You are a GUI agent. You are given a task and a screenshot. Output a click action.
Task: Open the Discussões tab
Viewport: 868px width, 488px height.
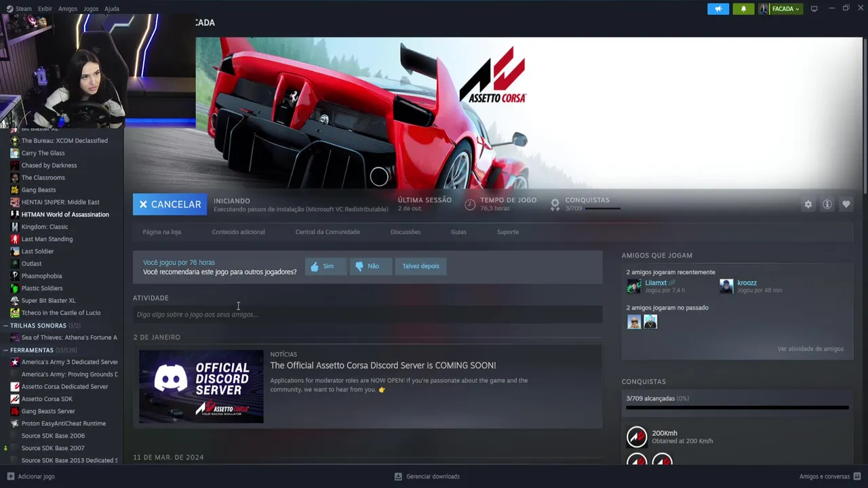pos(406,232)
